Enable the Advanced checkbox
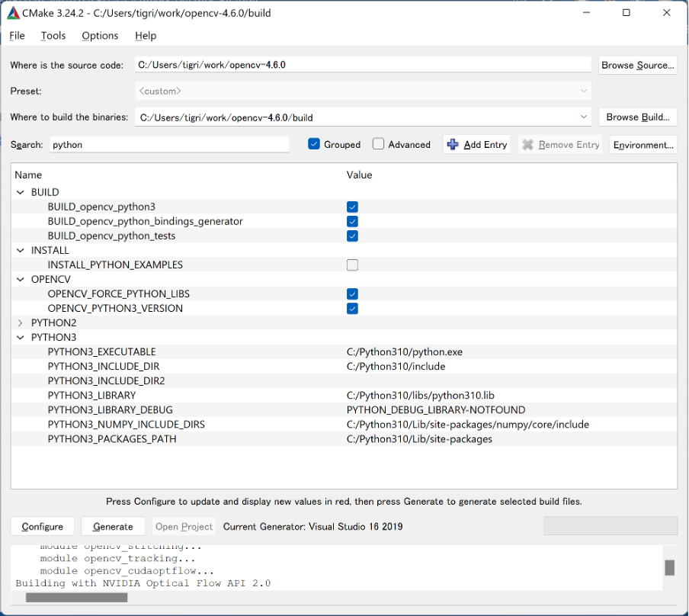 [377, 144]
